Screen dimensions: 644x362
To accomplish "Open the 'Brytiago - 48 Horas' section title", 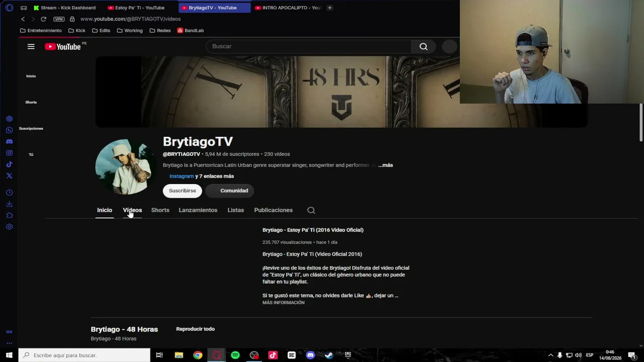I will click(x=124, y=329).
